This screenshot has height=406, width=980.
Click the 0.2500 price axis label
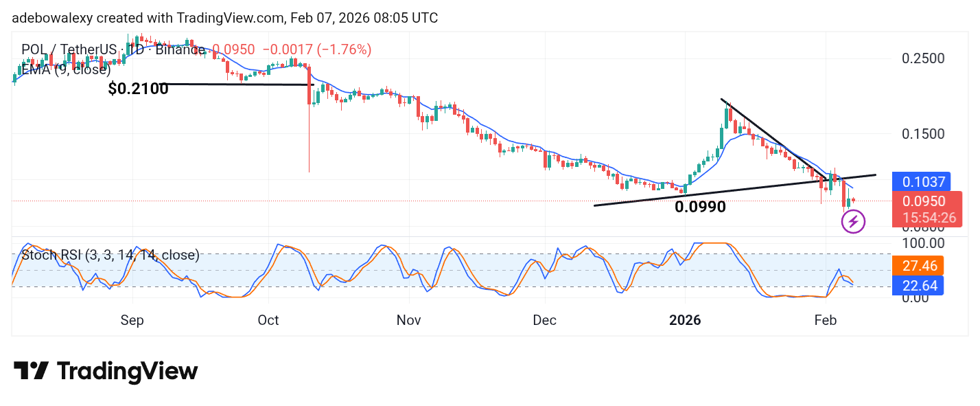click(923, 58)
